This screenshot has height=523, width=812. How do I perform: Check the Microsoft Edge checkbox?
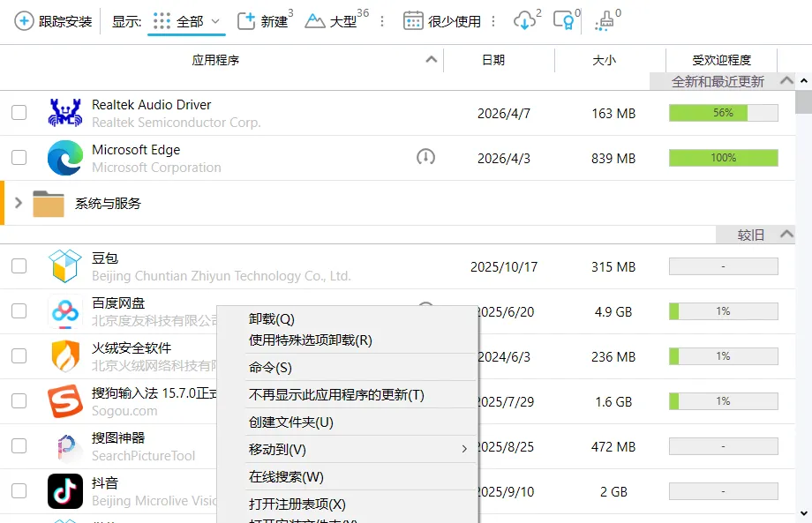point(19,158)
